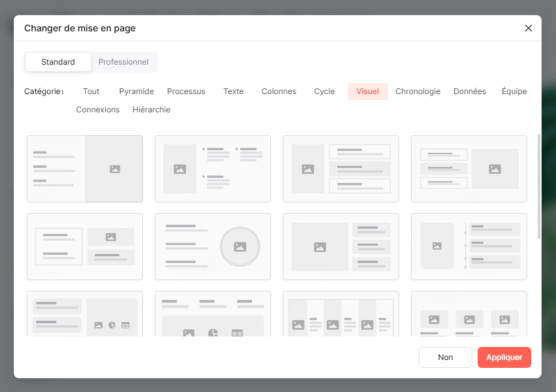The image size is (556, 392).
Task: Close the Changer de mise en page dialog
Action: point(529,28)
